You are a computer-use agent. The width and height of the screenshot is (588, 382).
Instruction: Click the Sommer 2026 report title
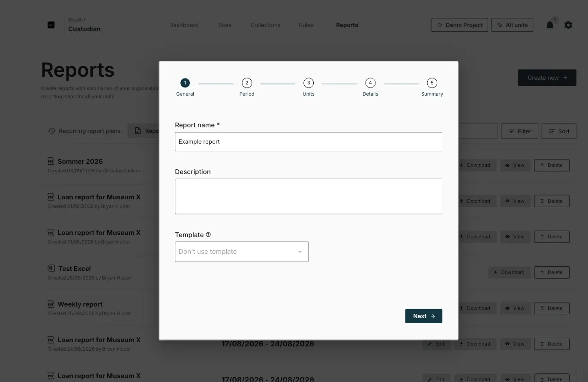coord(80,161)
